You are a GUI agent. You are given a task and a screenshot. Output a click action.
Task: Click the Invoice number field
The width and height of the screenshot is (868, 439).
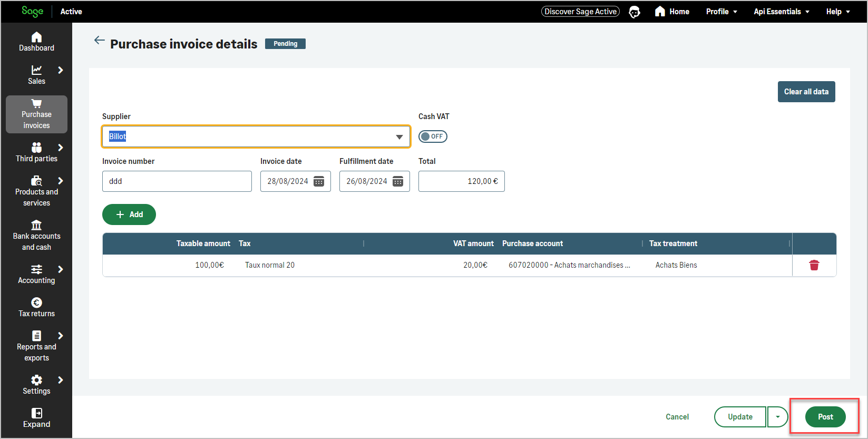[x=177, y=181]
